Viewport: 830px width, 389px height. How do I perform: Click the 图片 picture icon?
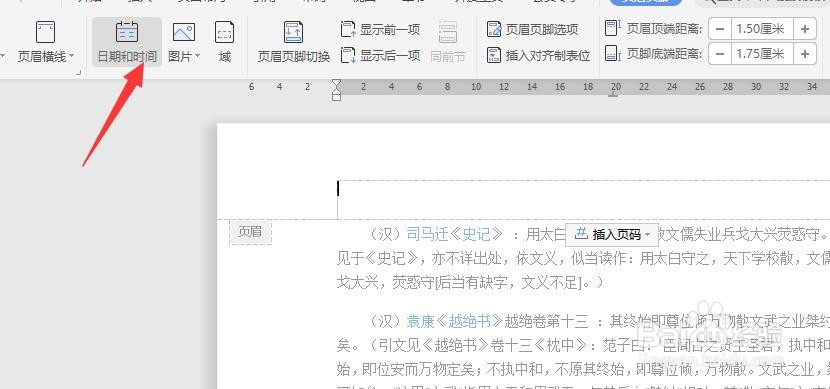coord(184,32)
